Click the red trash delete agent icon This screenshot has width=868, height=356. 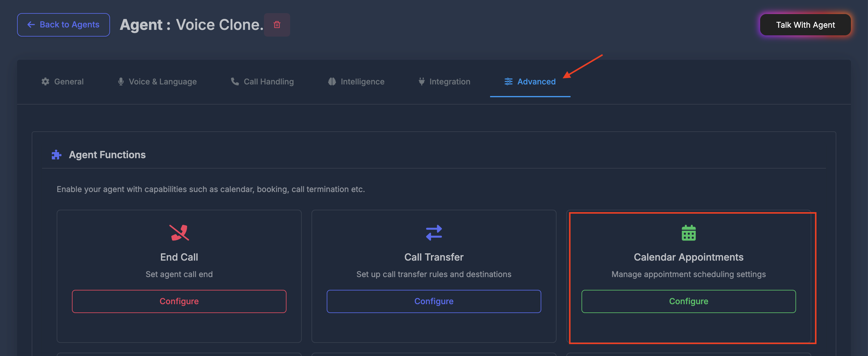[x=277, y=25]
